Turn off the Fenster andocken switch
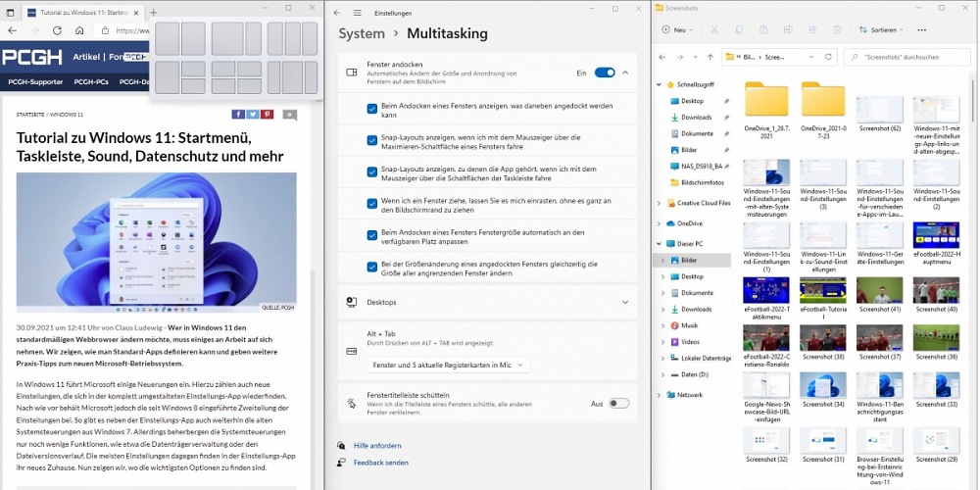The height and width of the screenshot is (490, 980). tap(605, 73)
